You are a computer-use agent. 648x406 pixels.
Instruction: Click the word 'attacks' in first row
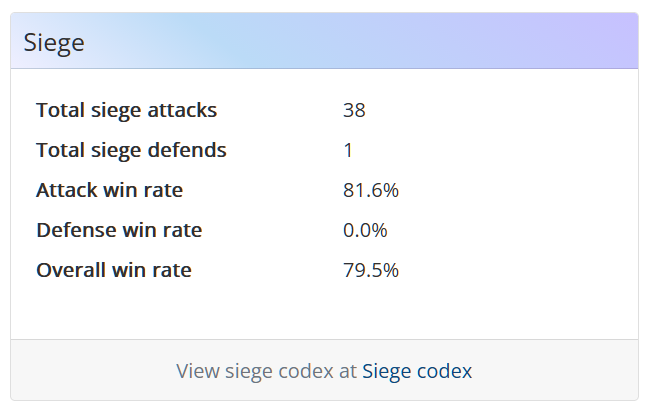(182, 110)
